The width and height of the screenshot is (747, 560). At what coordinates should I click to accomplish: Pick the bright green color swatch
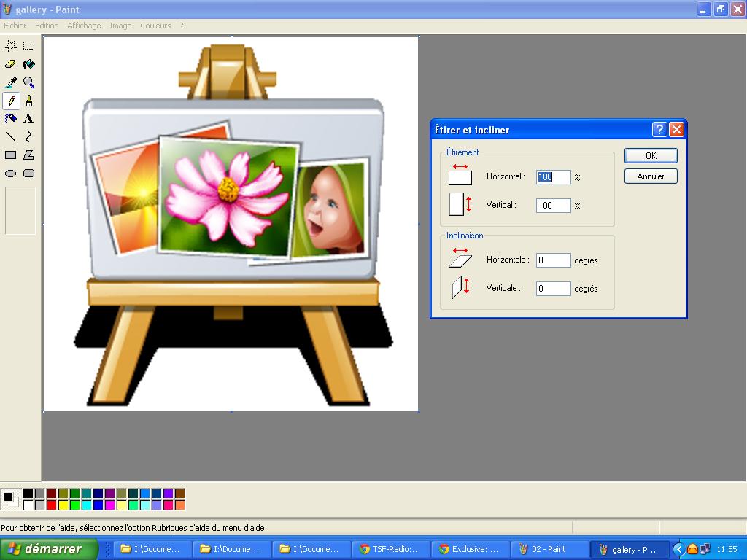click(75, 505)
